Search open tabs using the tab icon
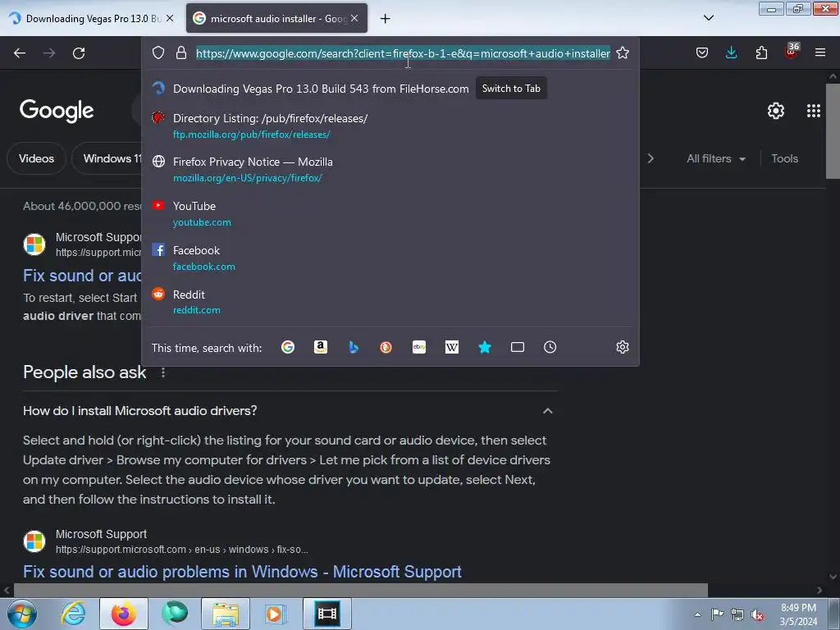The image size is (840, 630). (518, 347)
